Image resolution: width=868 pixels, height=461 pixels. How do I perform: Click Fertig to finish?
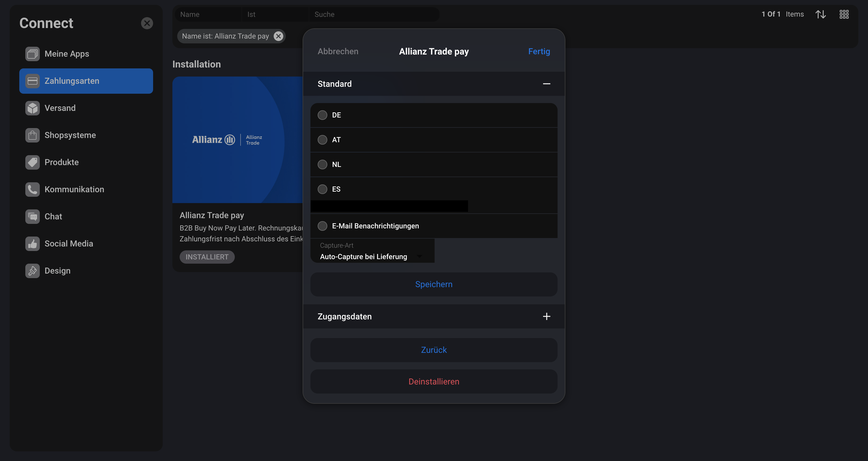click(539, 51)
